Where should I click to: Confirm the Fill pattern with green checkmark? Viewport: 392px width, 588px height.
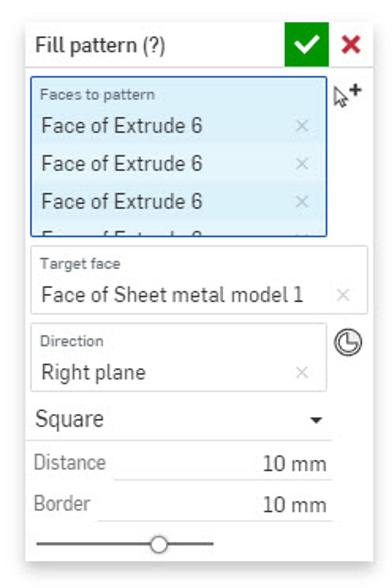(x=306, y=45)
